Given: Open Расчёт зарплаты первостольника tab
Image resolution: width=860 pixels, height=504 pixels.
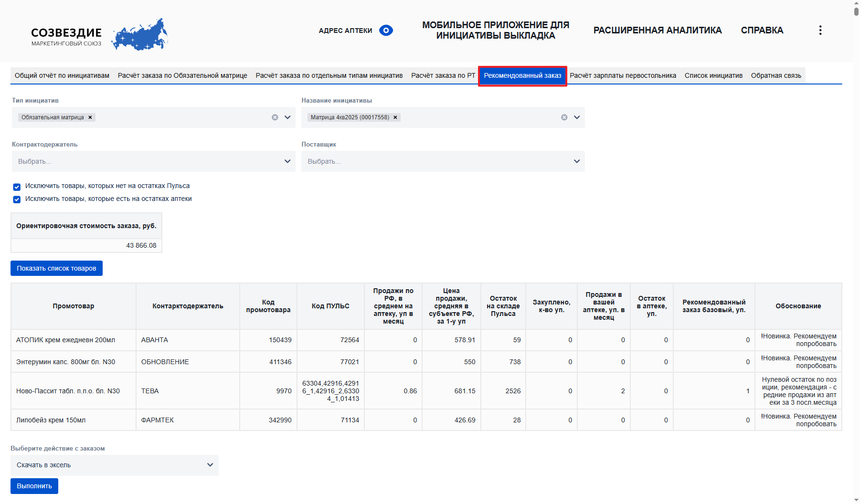Looking at the screenshot, I should [623, 75].
